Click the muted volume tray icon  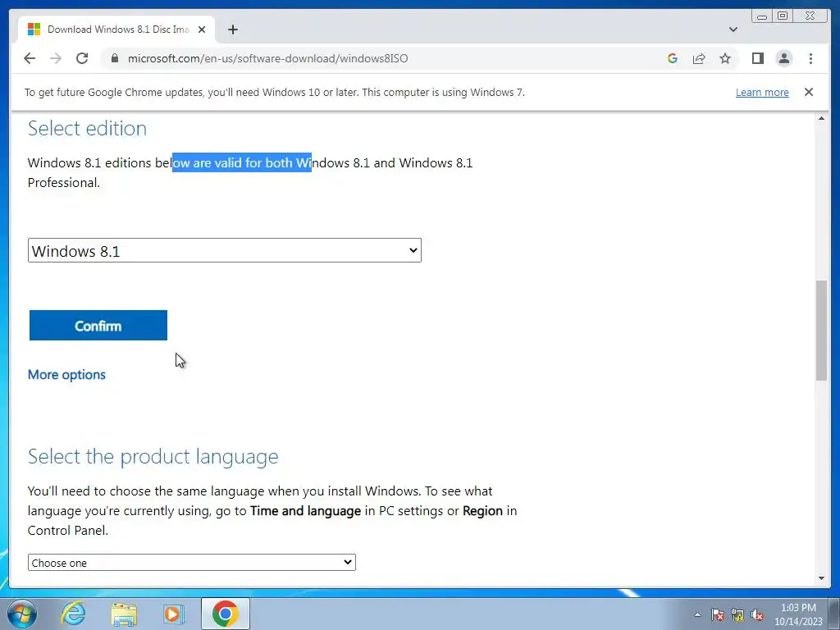757,614
